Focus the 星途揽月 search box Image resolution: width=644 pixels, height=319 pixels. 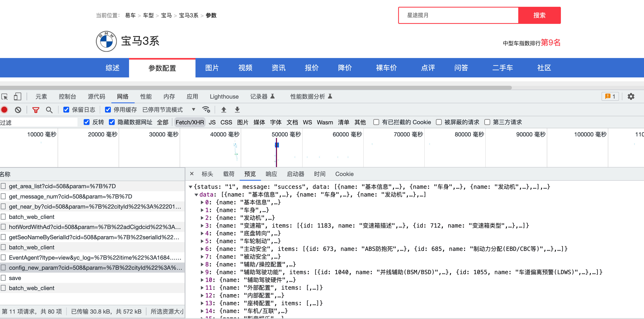point(458,15)
